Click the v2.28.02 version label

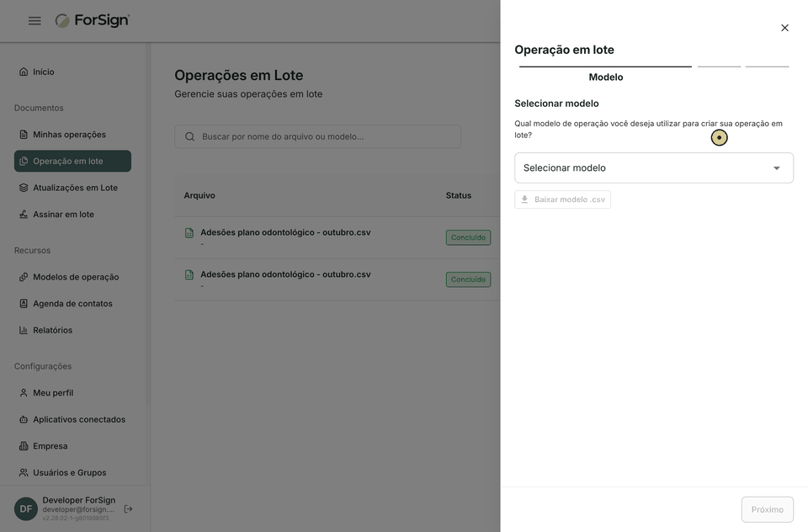click(x=75, y=518)
